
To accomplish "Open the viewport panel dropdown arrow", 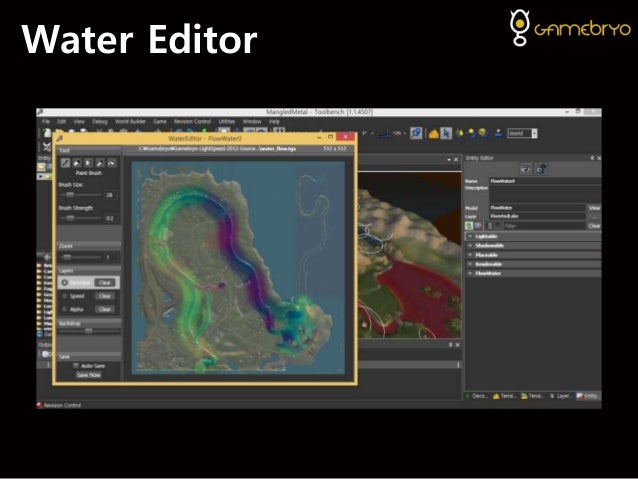I will pos(449,160).
